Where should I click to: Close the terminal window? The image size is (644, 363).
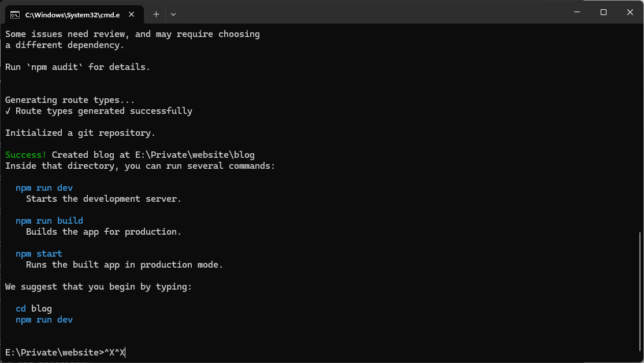click(630, 12)
